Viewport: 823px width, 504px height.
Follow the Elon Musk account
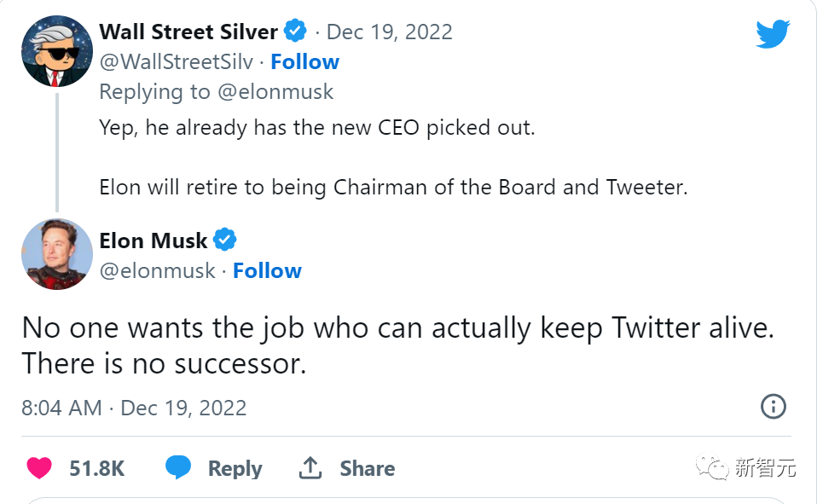(x=267, y=271)
